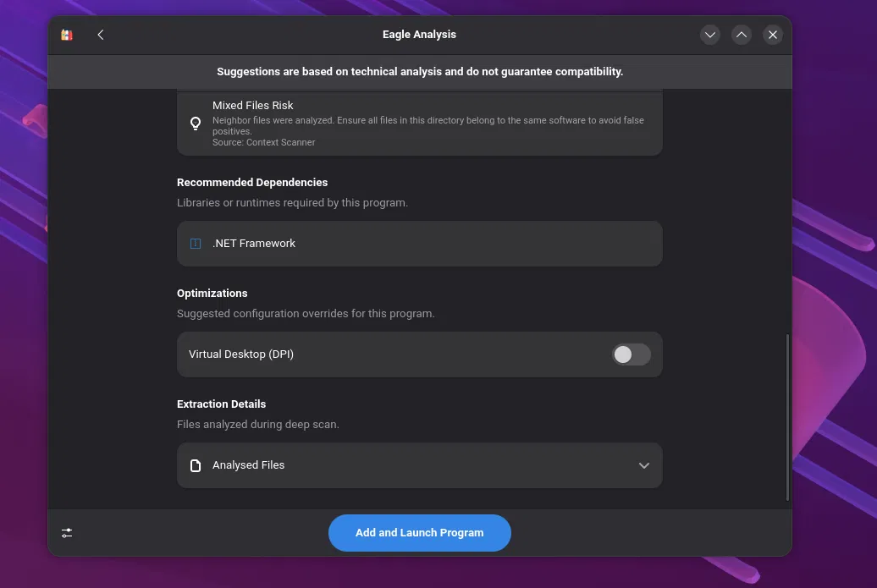Click the lightbulb icon beside Mixed Files Risk
The image size is (877, 588).
196,124
